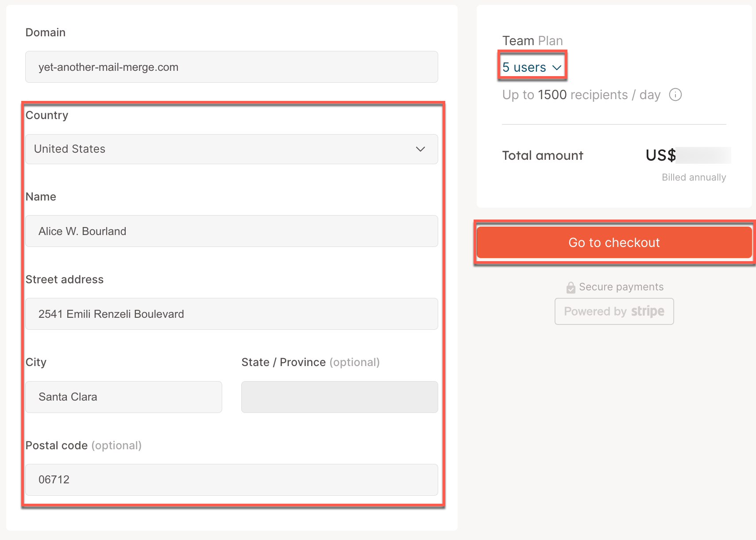Expand the 5 users plan selector
756x540 pixels.
coord(532,67)
